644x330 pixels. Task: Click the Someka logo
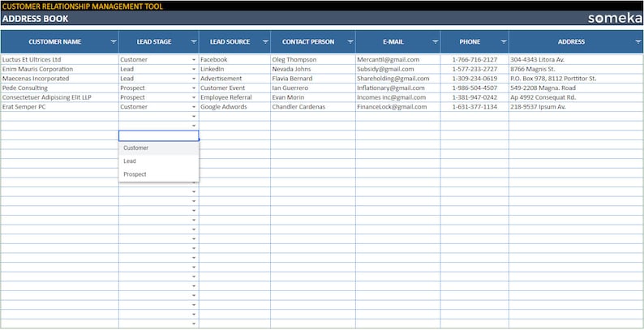(x=615, y=19)
